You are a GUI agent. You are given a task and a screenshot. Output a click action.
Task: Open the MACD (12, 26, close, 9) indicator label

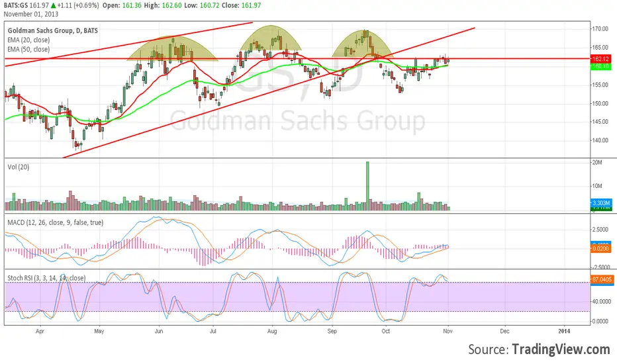click(56, 223)
